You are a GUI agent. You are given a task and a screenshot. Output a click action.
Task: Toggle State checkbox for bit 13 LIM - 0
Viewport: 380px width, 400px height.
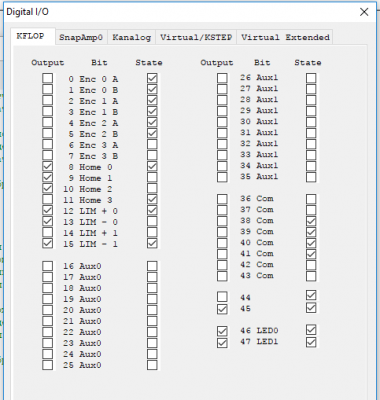152,221
